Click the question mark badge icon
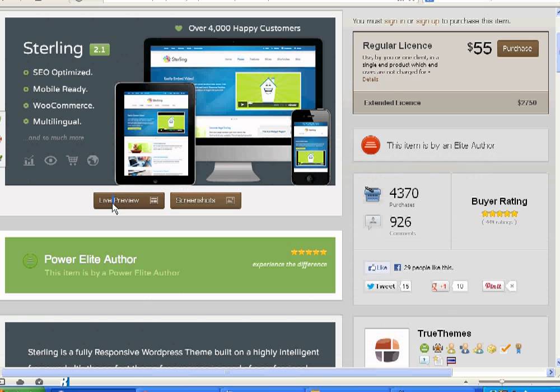Screen dimensions: 560x392 point(424,360)
